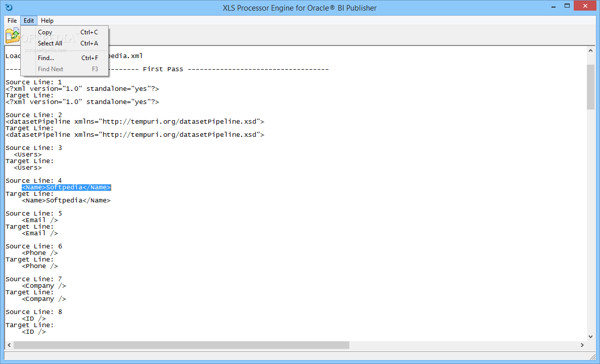Click the highlighted <Name>Softpedia</Name> source line
This screenshot has height=364, width=600.
click(66, 187)
